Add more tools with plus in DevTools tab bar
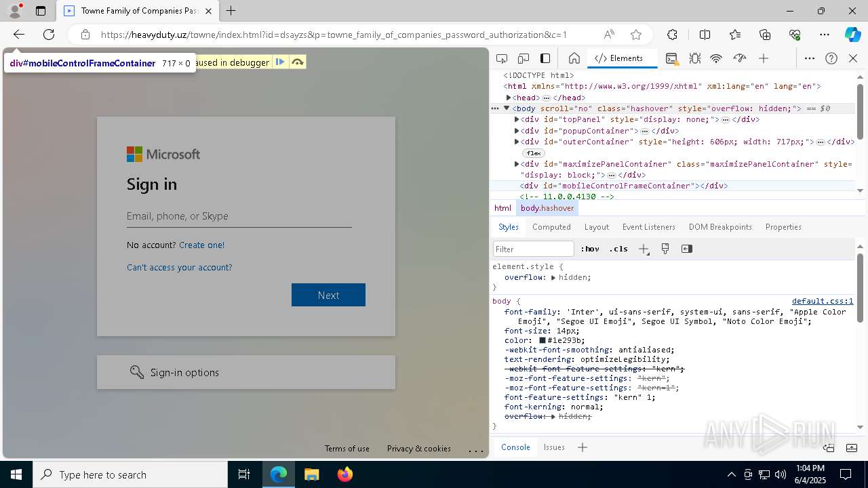This screenshot has height=488, width=868. (x=764, y=58)
